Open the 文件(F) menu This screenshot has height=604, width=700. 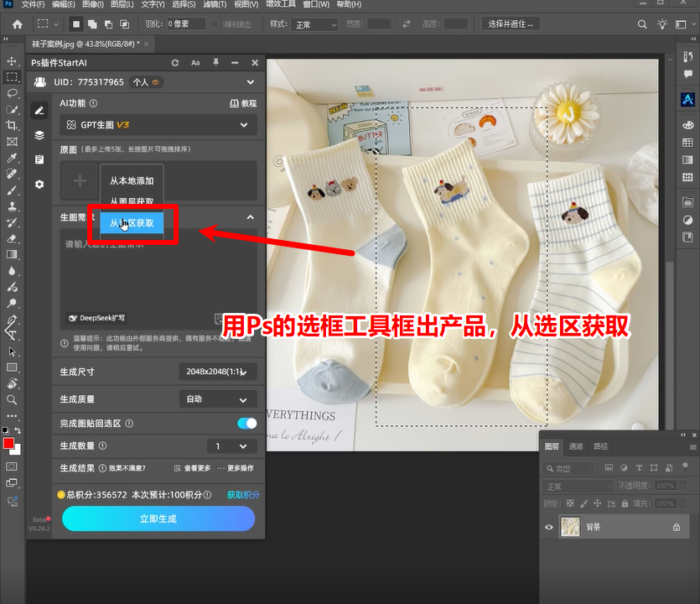(33, 4)
